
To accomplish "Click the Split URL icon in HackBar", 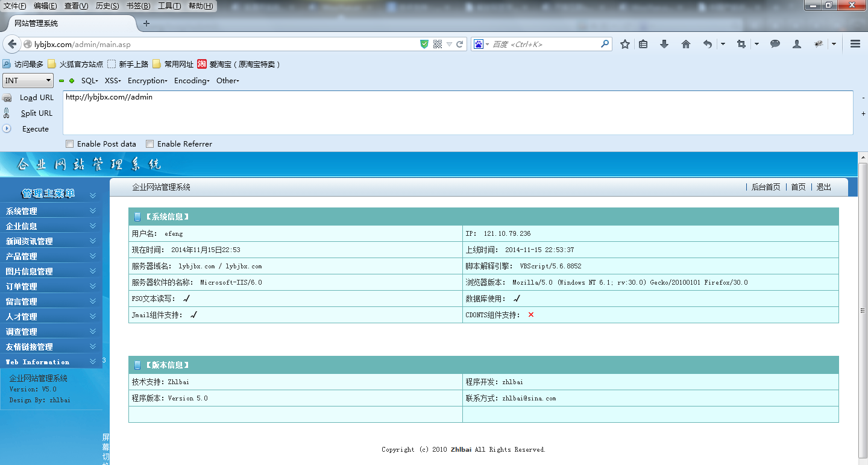I will [x=7, y=113].
